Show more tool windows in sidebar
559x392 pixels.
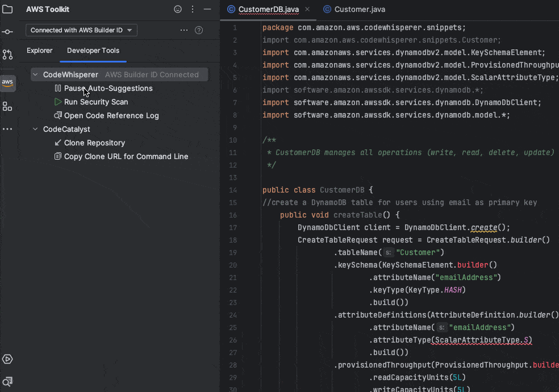coord(7,129)
